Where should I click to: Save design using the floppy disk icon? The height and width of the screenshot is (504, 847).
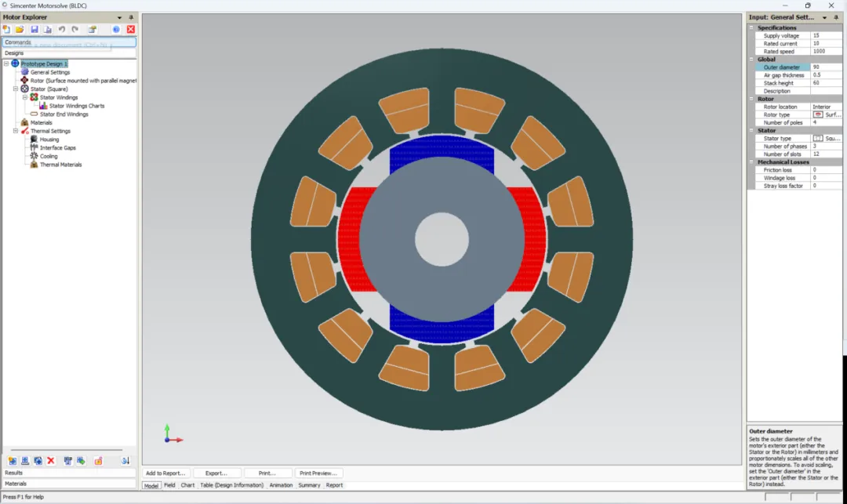click(34, 29)
